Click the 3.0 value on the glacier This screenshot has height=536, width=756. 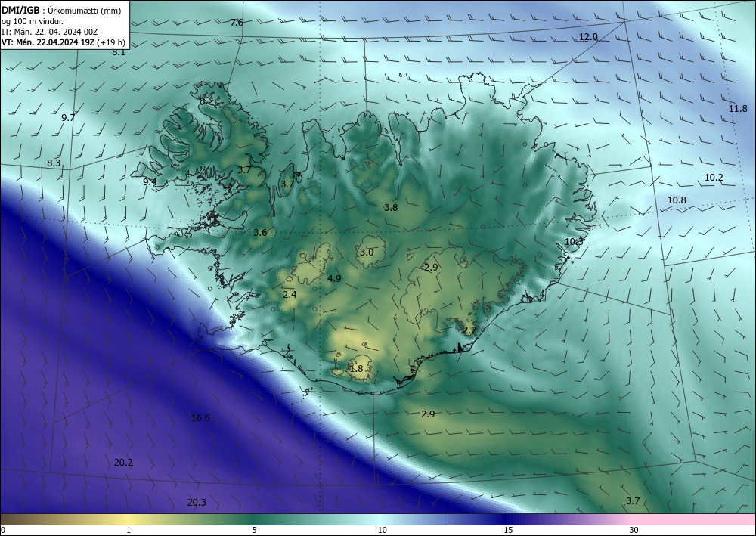coord(367,252)
